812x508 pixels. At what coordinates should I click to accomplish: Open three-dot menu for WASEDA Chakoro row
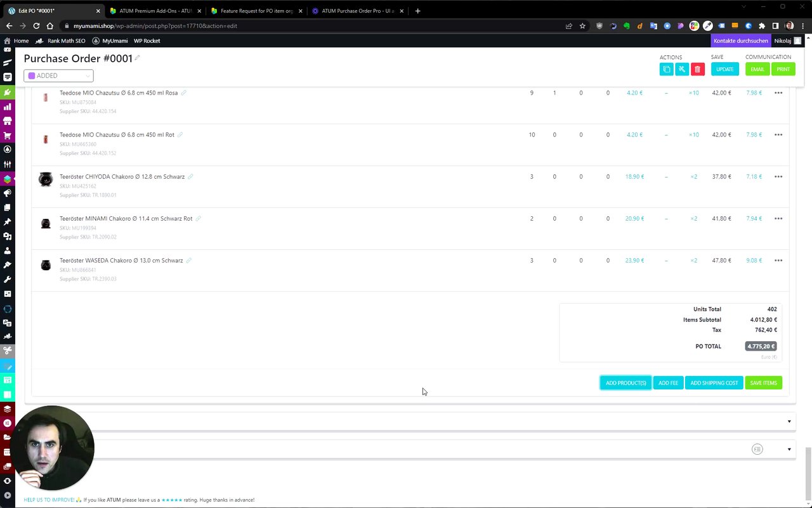point(778,260)
